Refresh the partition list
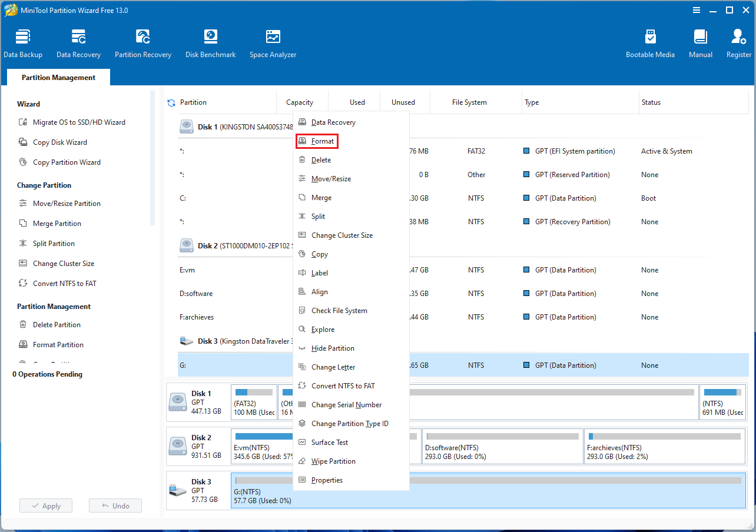Image resolution: width=756 pixels, height=532 pixels. pos(171,102)
